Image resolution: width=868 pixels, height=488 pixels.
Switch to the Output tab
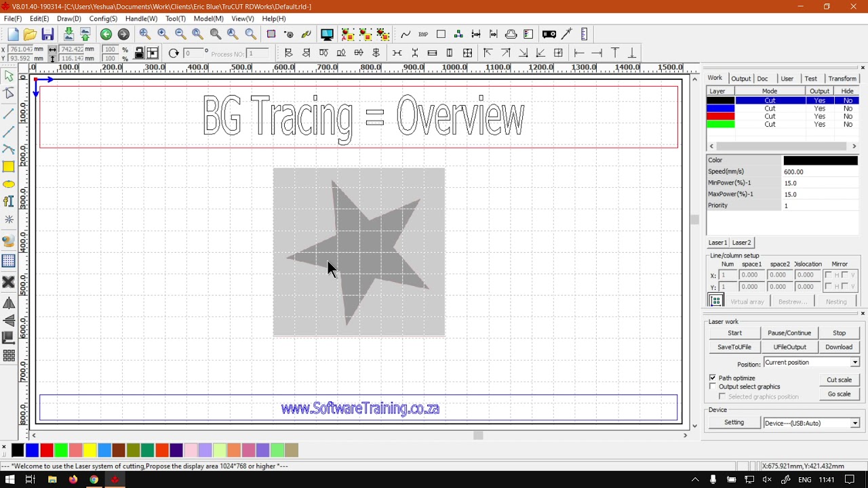coord(741,79)
